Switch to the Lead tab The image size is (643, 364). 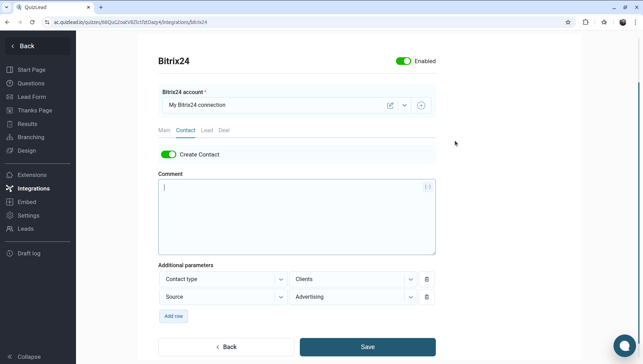[207, 130]
